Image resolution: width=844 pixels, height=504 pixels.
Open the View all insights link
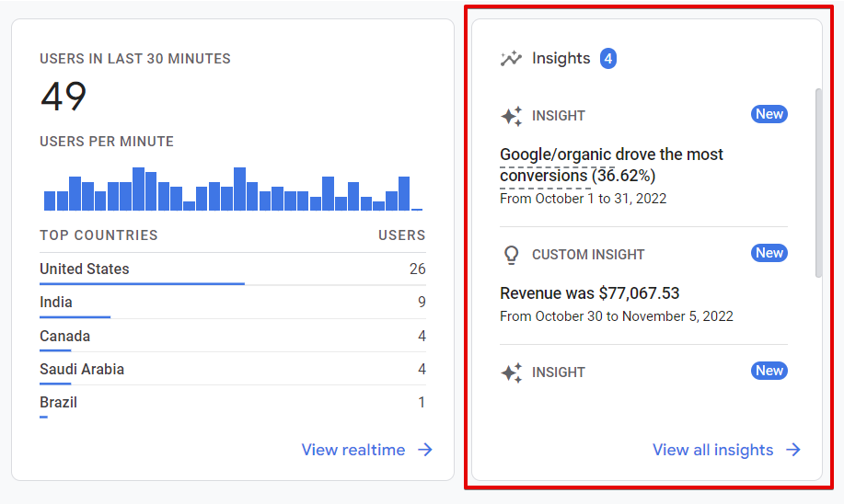(x=712, y=450)
